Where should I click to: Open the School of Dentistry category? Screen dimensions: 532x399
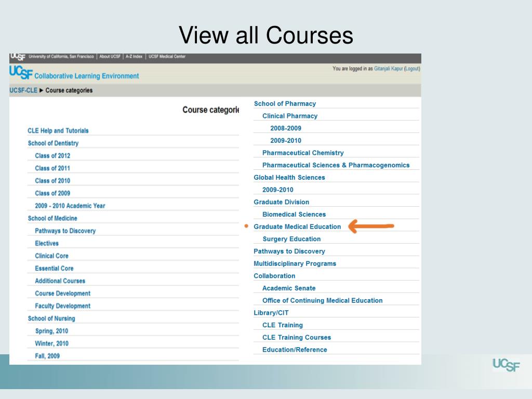54,143
